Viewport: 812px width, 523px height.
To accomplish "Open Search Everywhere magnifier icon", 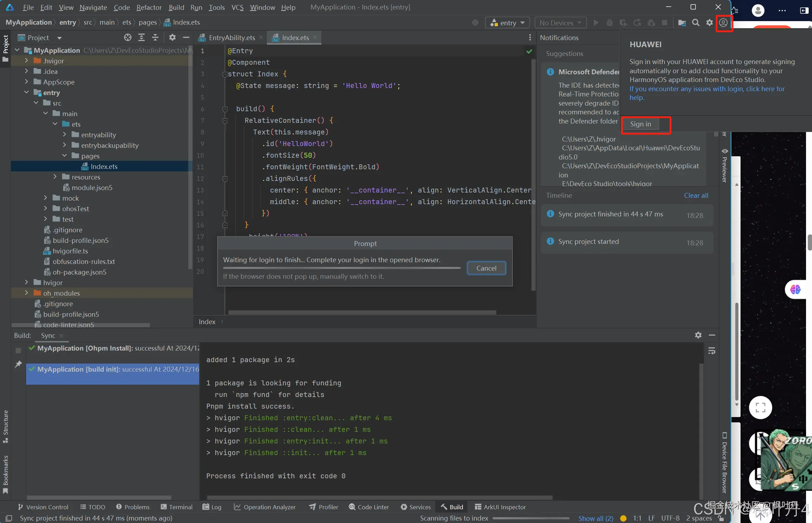I will click(x=695, y=23).
